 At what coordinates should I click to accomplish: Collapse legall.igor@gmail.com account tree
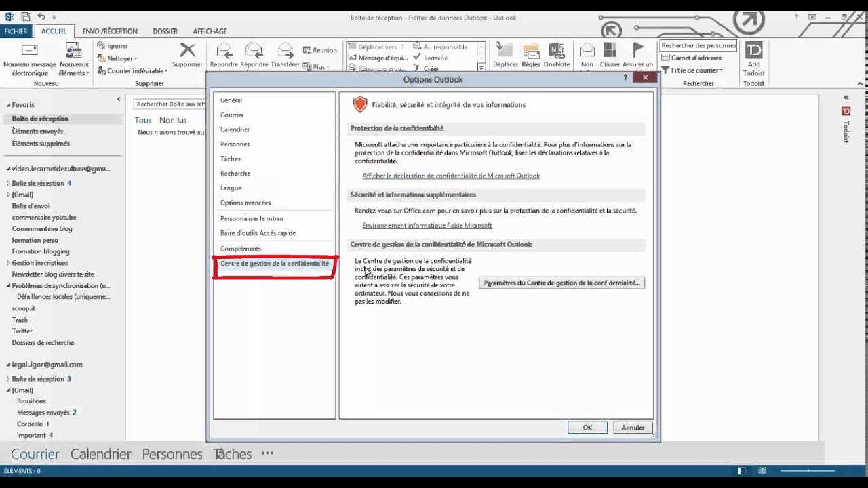pos(9,365)
